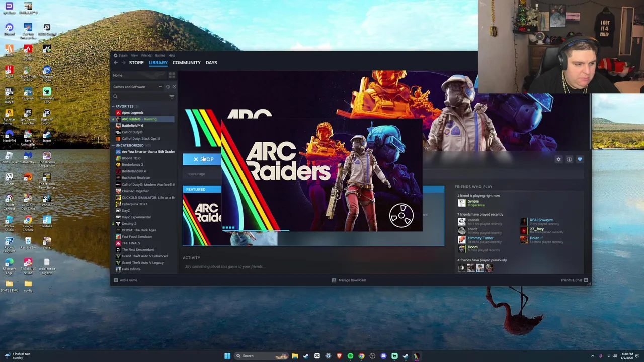This screenshot has width=644, height=362.
Task: Open friend Synpie's profile
Action: pyautogui.click(x=473, y=201)
